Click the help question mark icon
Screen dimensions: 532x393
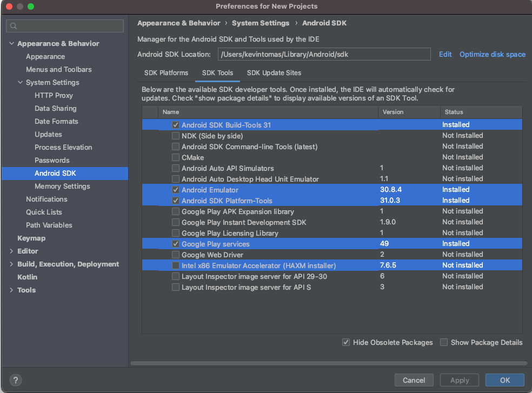[x=16, y=380]
